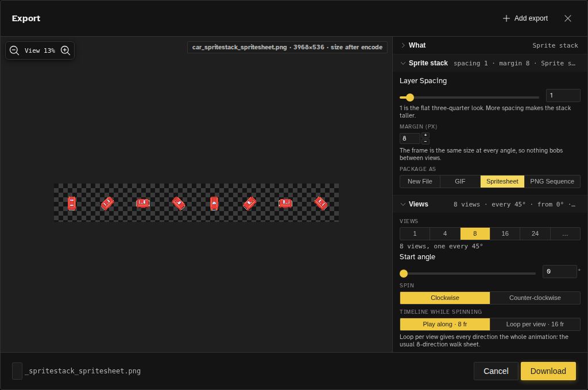Set views count to 24
Screen dimensions: 588x390
tap(535, 233)
